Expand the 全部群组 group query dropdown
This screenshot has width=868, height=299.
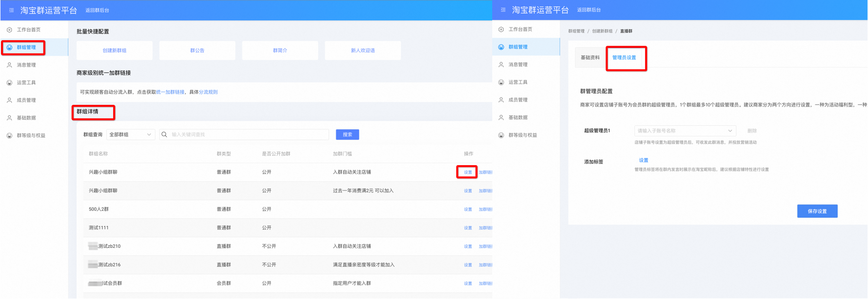click(x=131, y=135)
